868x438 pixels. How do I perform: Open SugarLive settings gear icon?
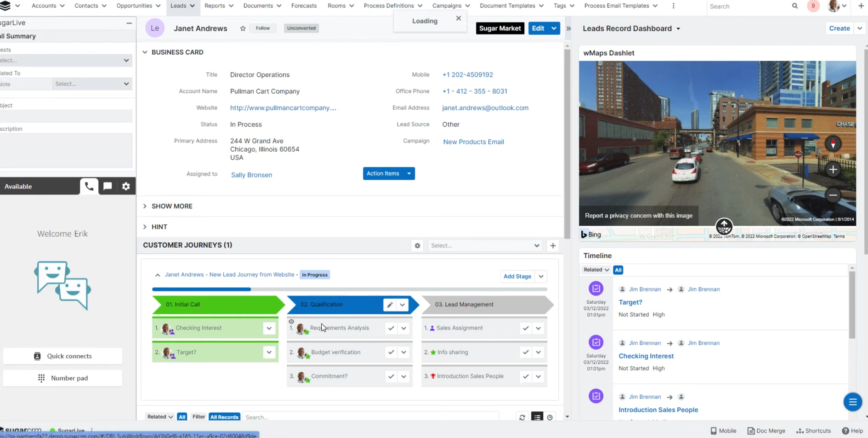(126, 186)
